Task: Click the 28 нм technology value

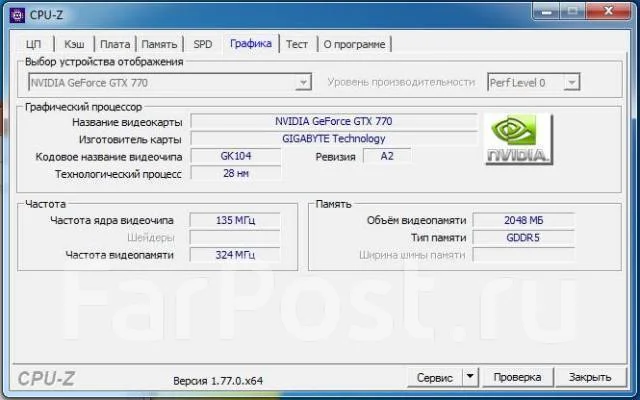Action: (236, 173)
